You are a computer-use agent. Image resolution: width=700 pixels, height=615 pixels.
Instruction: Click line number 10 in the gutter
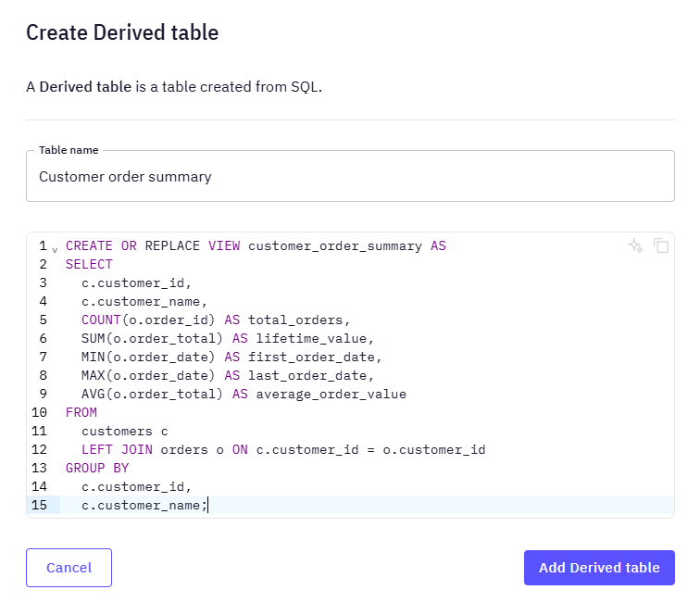coord(39,413)
